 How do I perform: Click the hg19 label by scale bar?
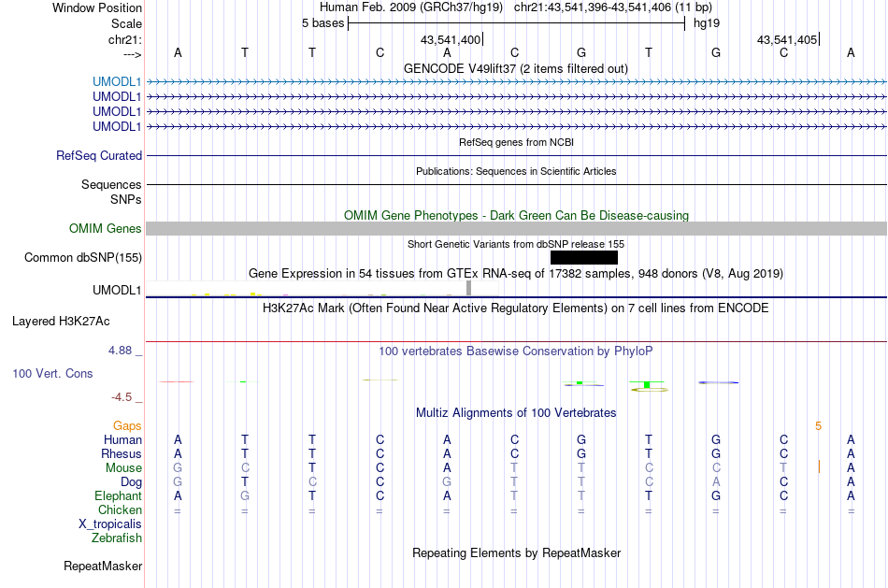[707, 23]
